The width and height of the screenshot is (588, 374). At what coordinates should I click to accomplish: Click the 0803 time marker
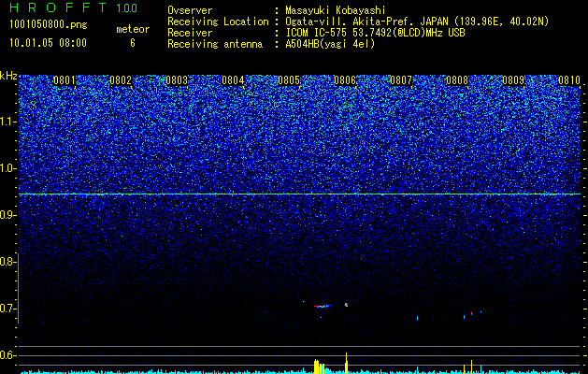click(177, 80)
